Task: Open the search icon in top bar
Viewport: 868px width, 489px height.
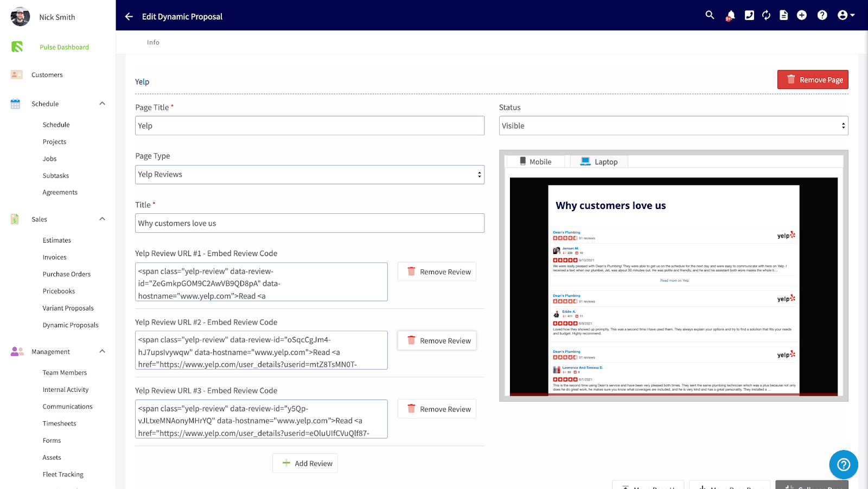Action: 710,15
